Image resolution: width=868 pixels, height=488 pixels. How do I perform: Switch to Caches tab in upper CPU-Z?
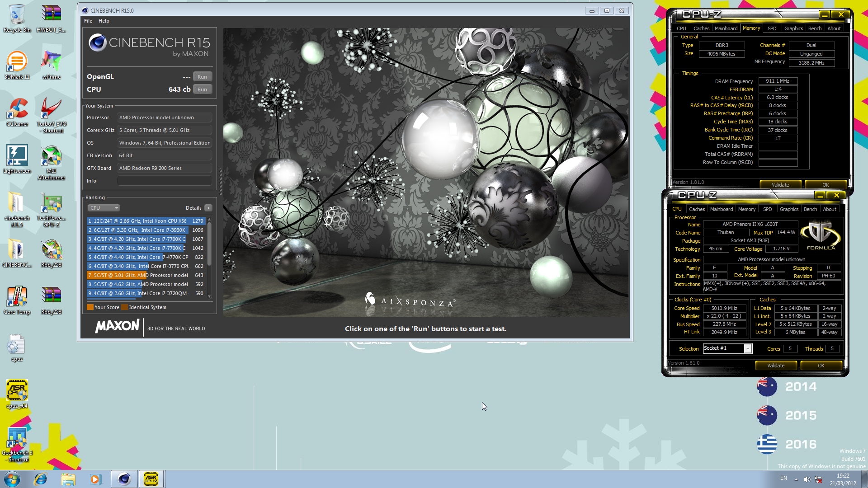(x=701, y=28)
